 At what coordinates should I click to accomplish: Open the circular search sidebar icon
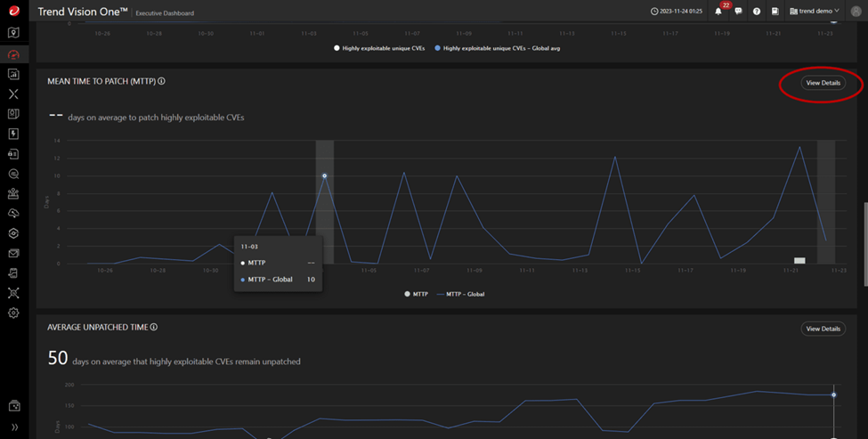point(13,174)
